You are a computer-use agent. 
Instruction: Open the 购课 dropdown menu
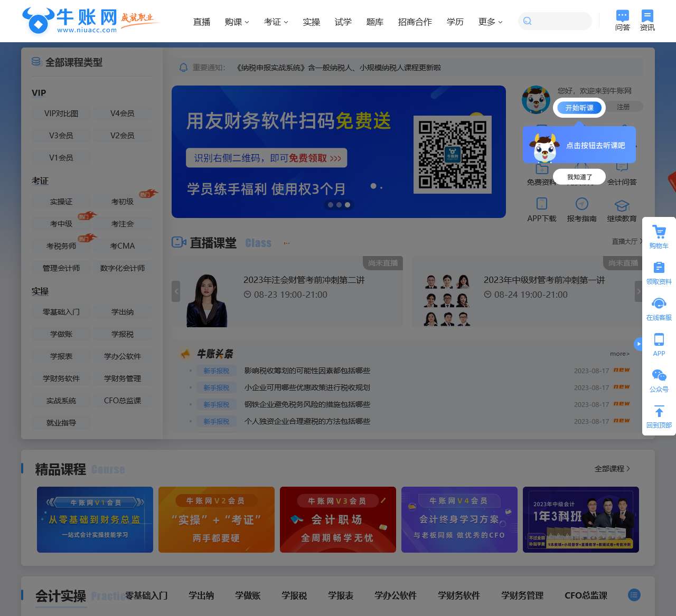pos(236,22)
